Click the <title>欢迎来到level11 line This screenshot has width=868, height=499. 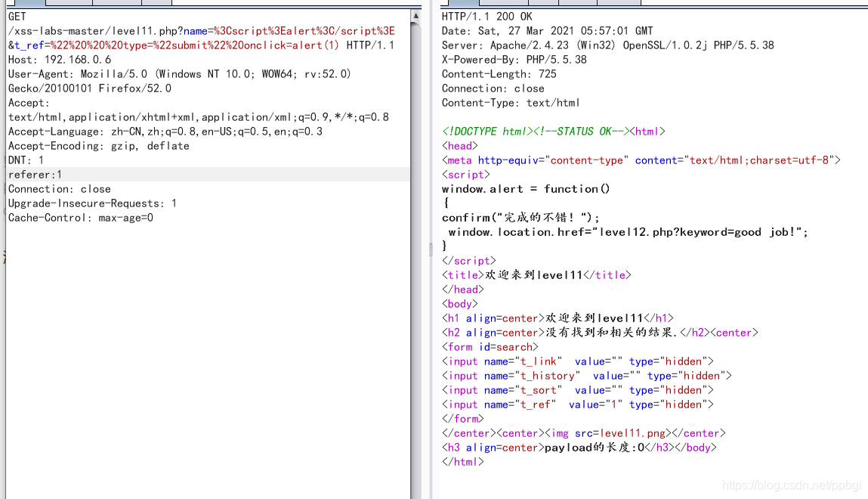[x=536, y=276]
